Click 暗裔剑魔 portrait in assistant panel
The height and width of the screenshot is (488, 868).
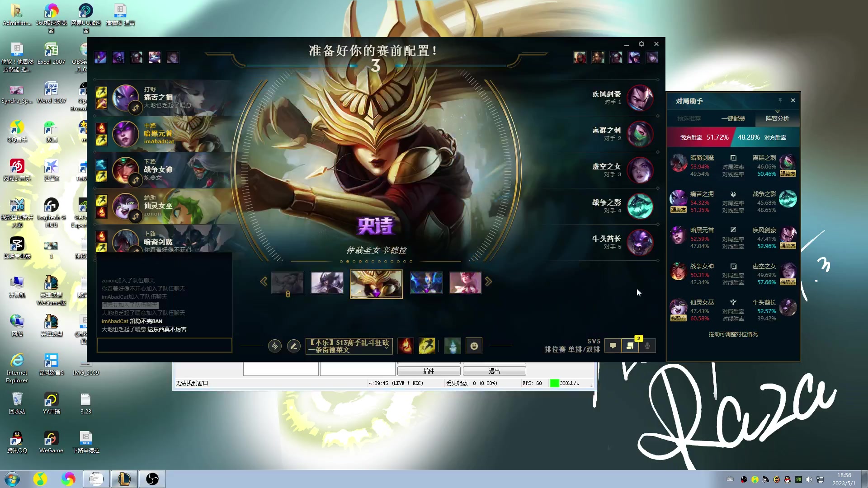pos(679,163)
